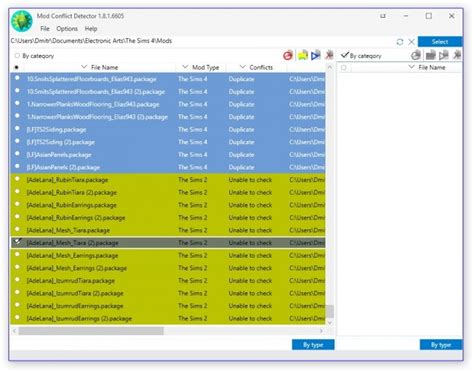Click the gray circular icon in the right panel toolbar

[416, 55]
